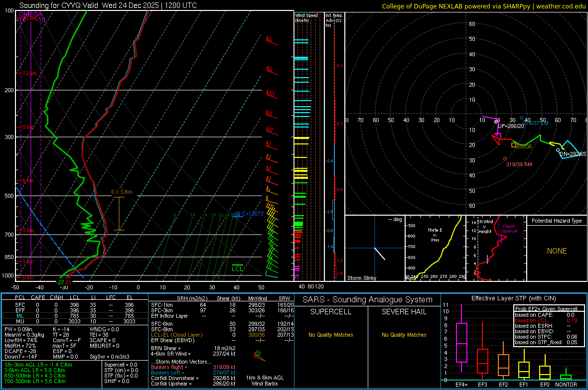Click the SHIP = 0.0 value
This screenshot has height=390, width=588.
click(117, 381)
